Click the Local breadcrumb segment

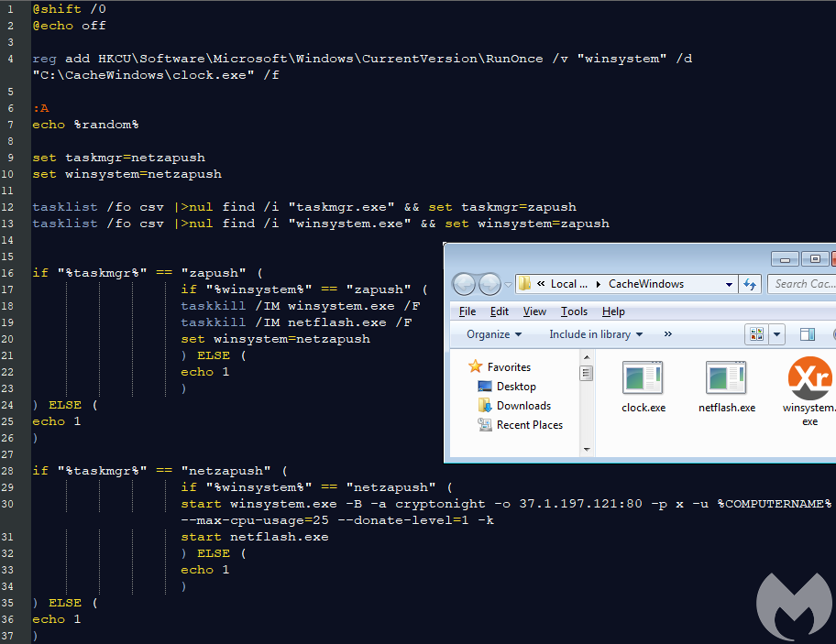(568, 284)
